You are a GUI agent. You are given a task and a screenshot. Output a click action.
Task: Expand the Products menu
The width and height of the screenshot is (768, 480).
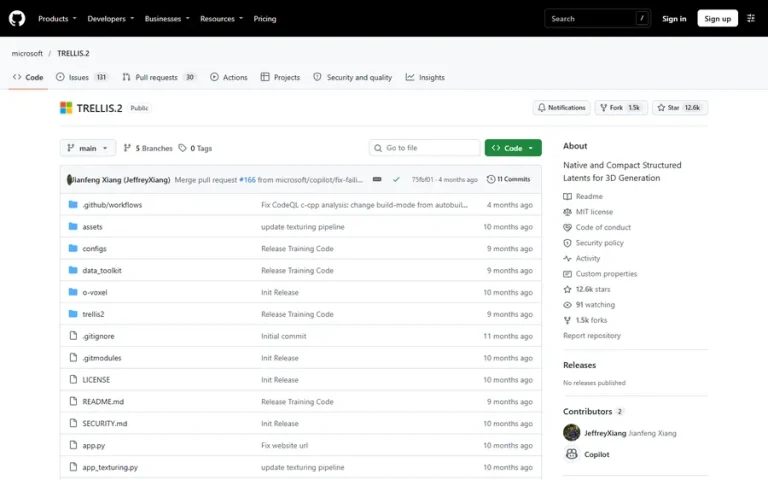pyautogui.click(x=57, y=19)
